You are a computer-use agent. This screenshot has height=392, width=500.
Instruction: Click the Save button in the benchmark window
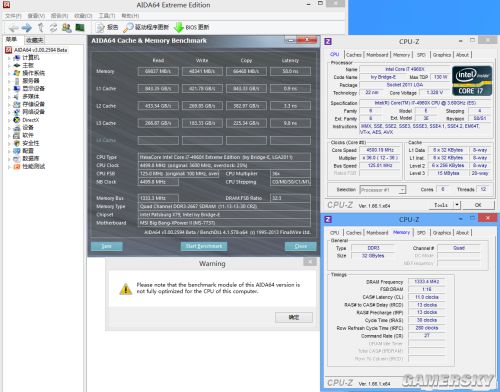[x=107, y=246]
